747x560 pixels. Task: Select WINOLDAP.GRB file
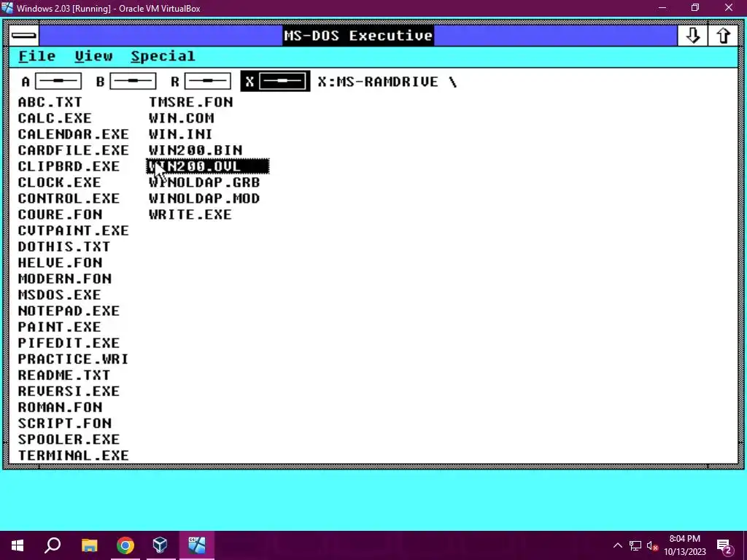[204, 182]
